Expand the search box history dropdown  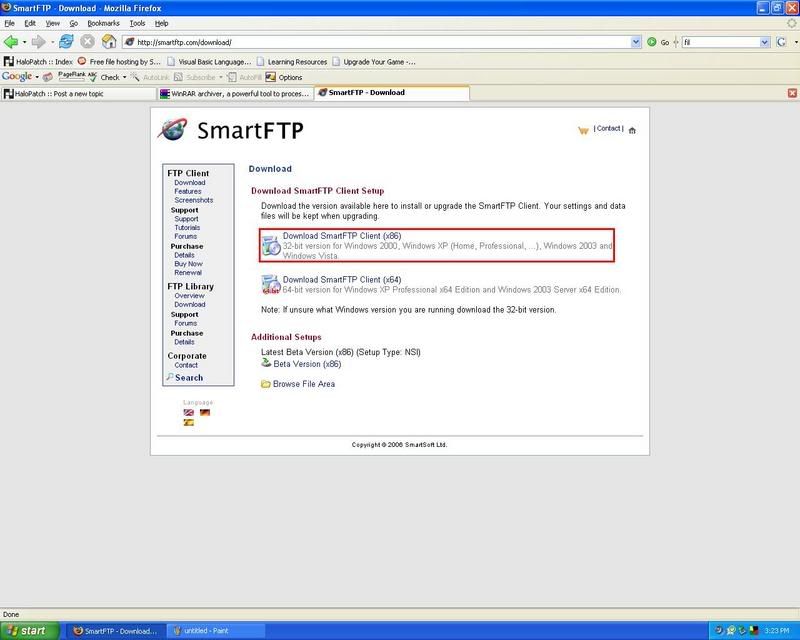pos(764,42)
